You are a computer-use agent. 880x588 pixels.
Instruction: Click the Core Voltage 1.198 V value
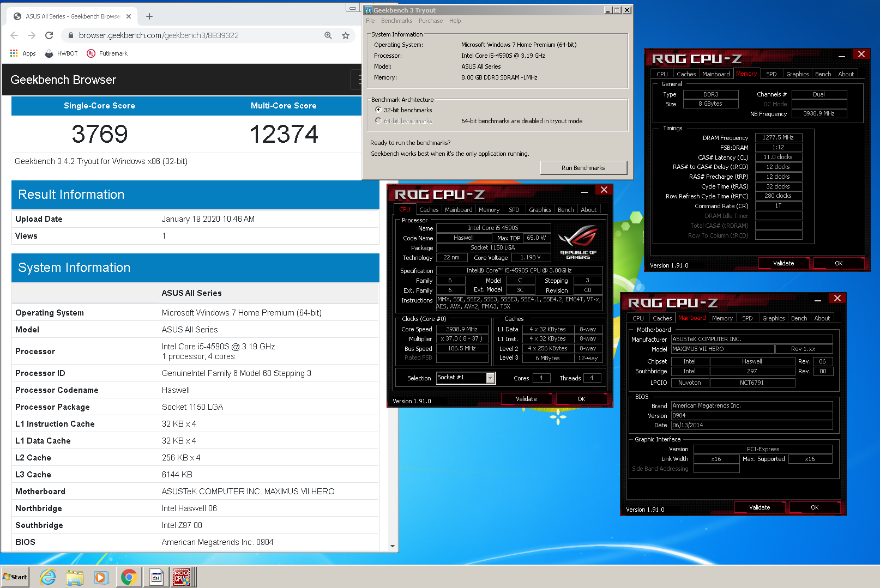pos(531,258)
